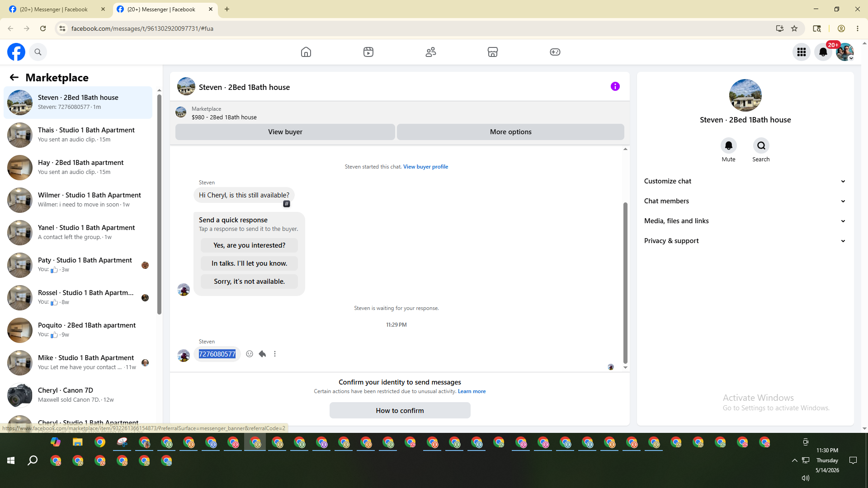Open the Yanel Studio 1 Bath Apartment chat
Viewport: 868px width, 488px height.
click(78, 233)
